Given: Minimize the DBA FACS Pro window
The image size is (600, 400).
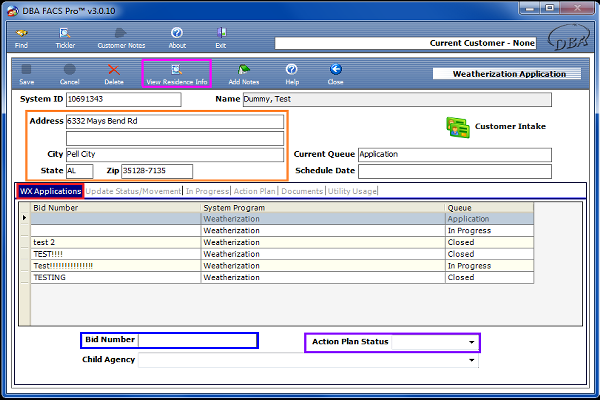Looking at the screenshot, I should click(530, 8).
